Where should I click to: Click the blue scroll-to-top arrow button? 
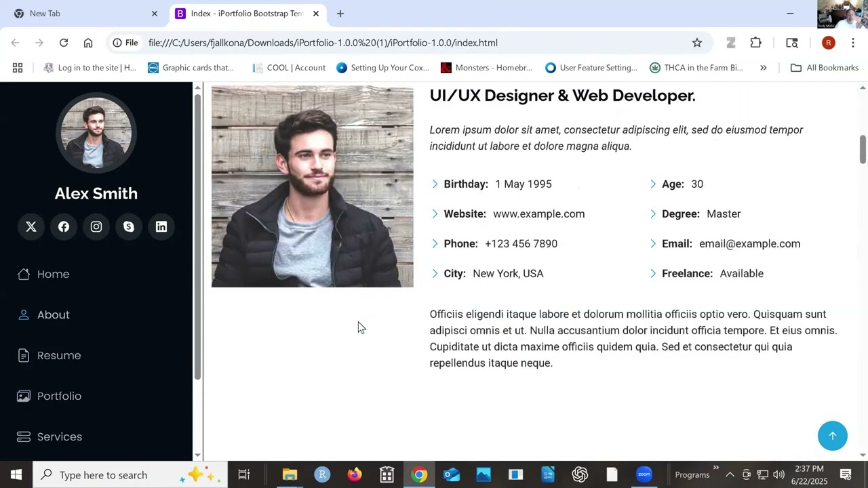coord(833,436)
